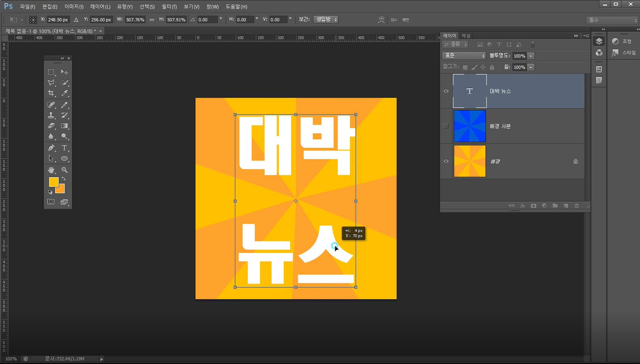Switch to warp mode in options bar

pos(381,19)
